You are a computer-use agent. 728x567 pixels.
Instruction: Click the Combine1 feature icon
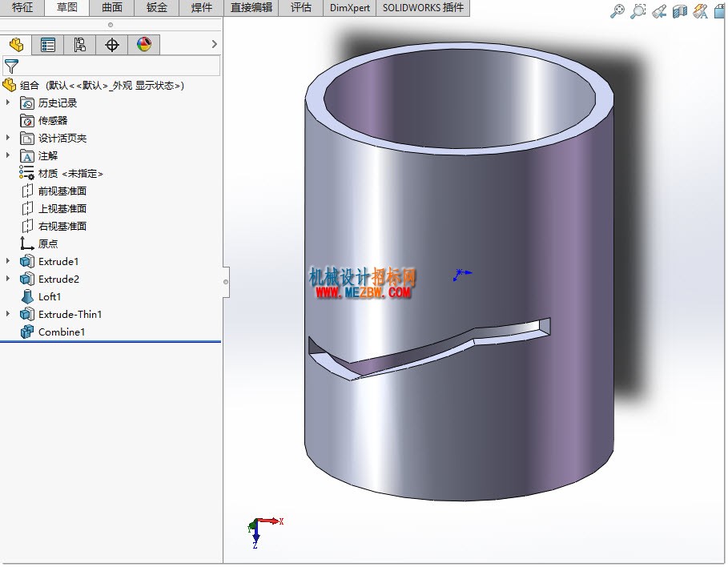[27, 332]
